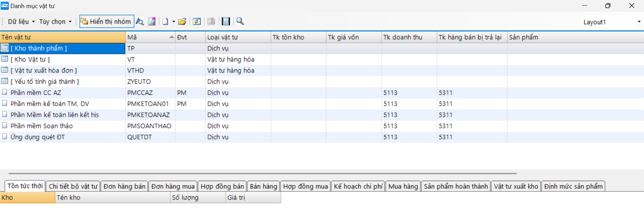The height and width of the screenshot is (222, 644).
Task: Click the green refresh icon
Action: pos(197,21)
